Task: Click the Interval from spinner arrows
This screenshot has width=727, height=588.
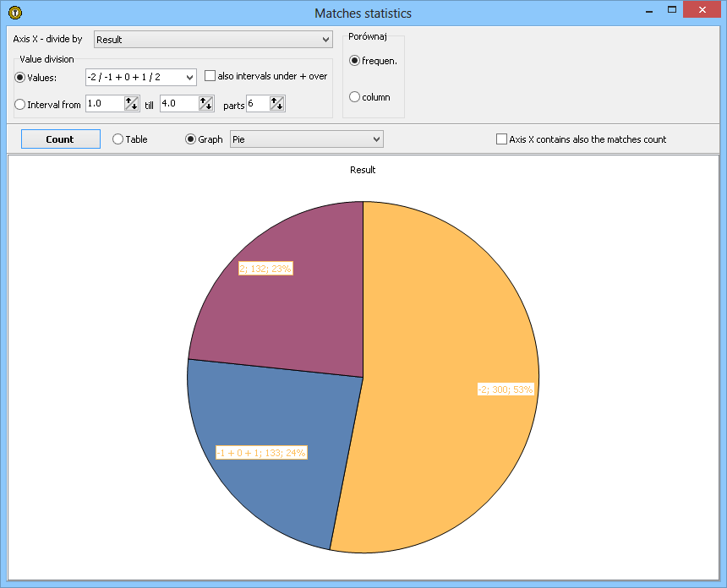Action: (x=131, y=103)
